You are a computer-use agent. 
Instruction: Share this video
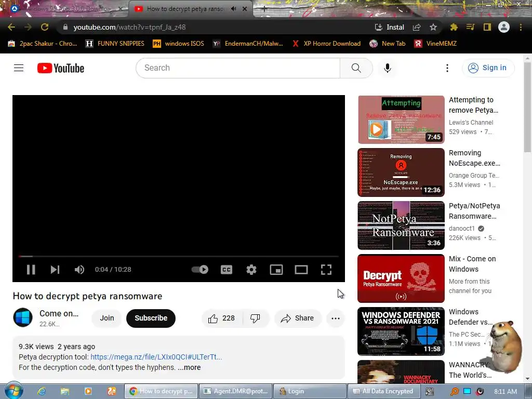pos(298,318)
